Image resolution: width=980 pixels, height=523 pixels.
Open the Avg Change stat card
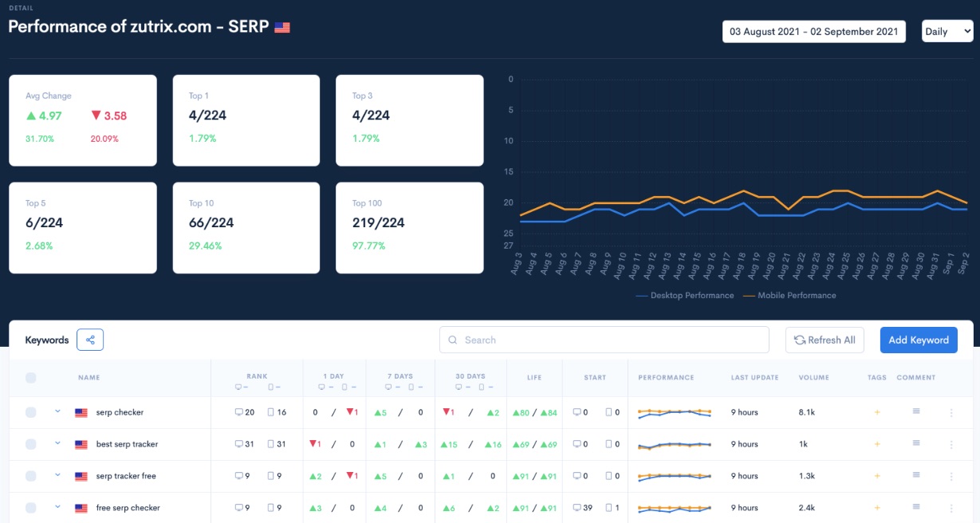[82, 120]
